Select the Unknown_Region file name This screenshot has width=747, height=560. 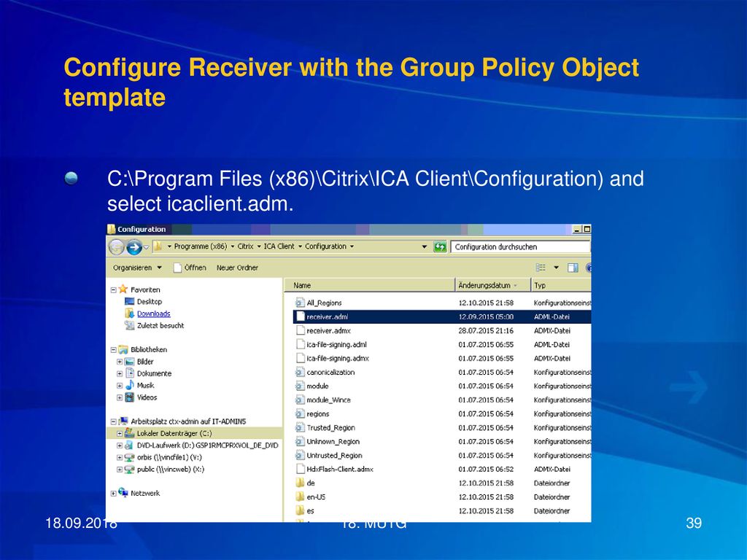coord(333,441)
